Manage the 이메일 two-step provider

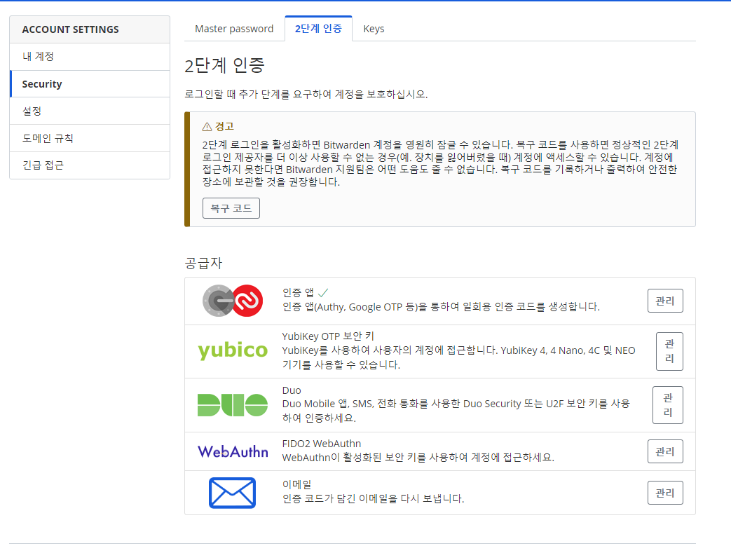[x=664, y=493]
